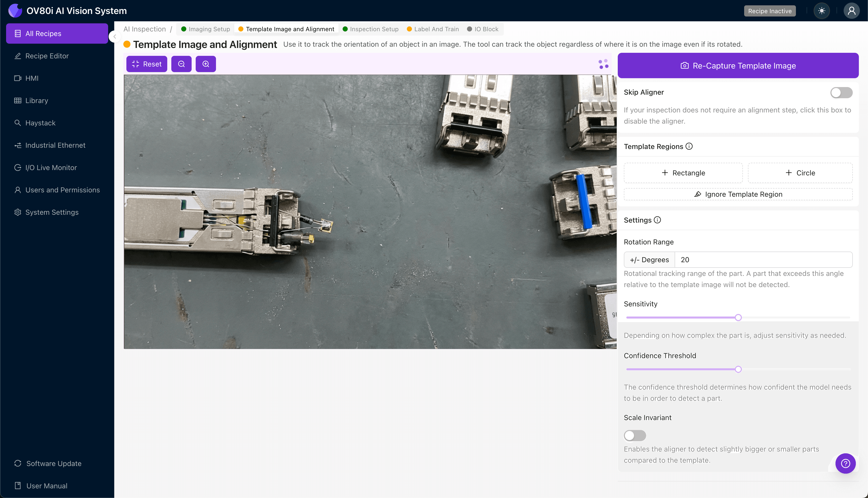Image resolution: width=868 pixels, height=498 pixels.
Task: Click the zoom out magnifier icon
Action: coord(181,64)
